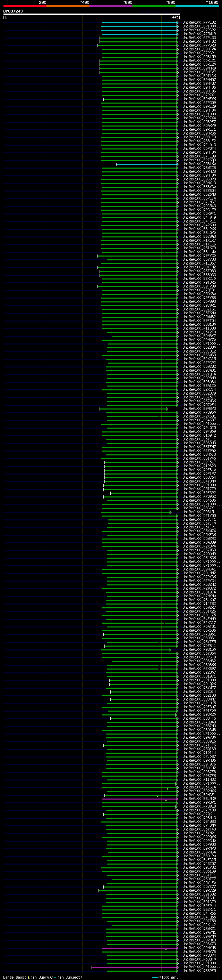
Task: Select the hit UniRef100_Q9LQ25
Action: point(199,428)
